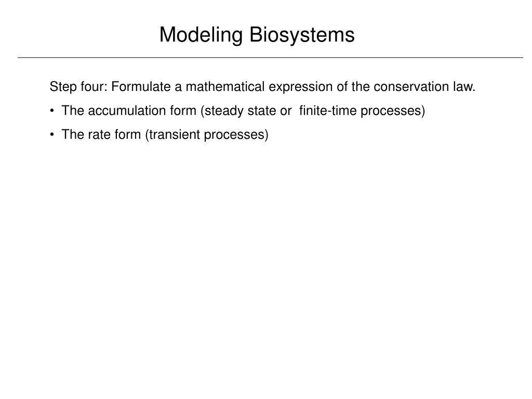Viewport: 532px width, 399px height.
Task: Click the word 'expression' in the step four line
Action: 301,87
